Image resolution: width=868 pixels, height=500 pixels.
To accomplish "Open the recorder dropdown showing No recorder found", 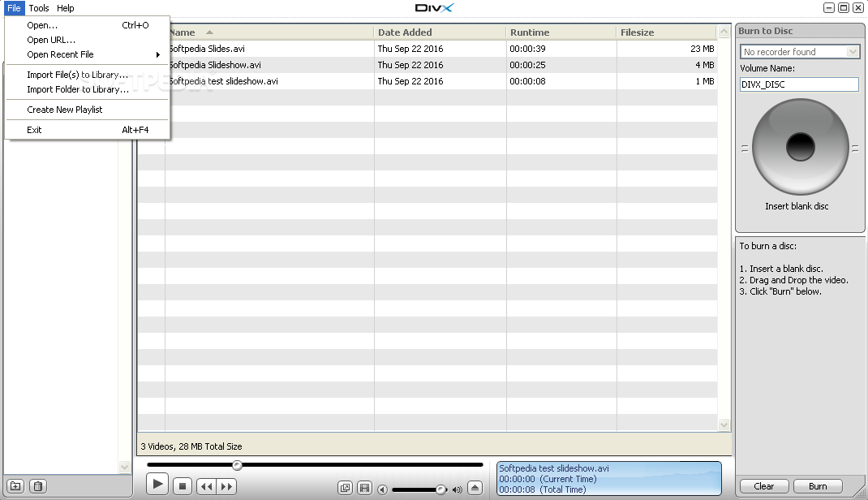I will click(799, 51).
